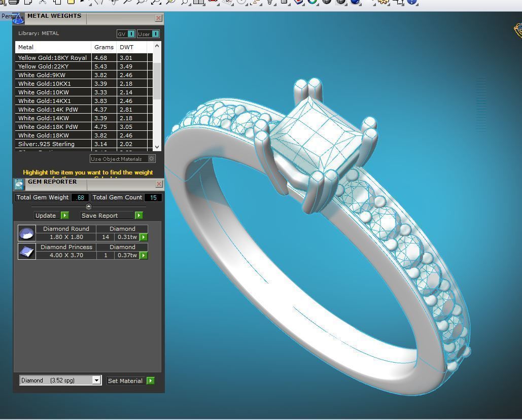Select the Yellow Gold:22KY row
Image resolution: width=522 pixels, height=420 pixels.
point(84,66)
